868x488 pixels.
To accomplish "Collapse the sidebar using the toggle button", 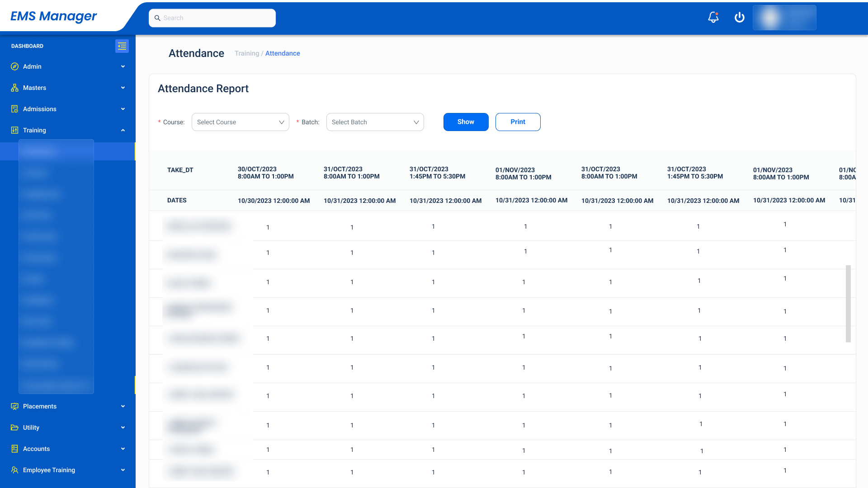I will point(122,46).
